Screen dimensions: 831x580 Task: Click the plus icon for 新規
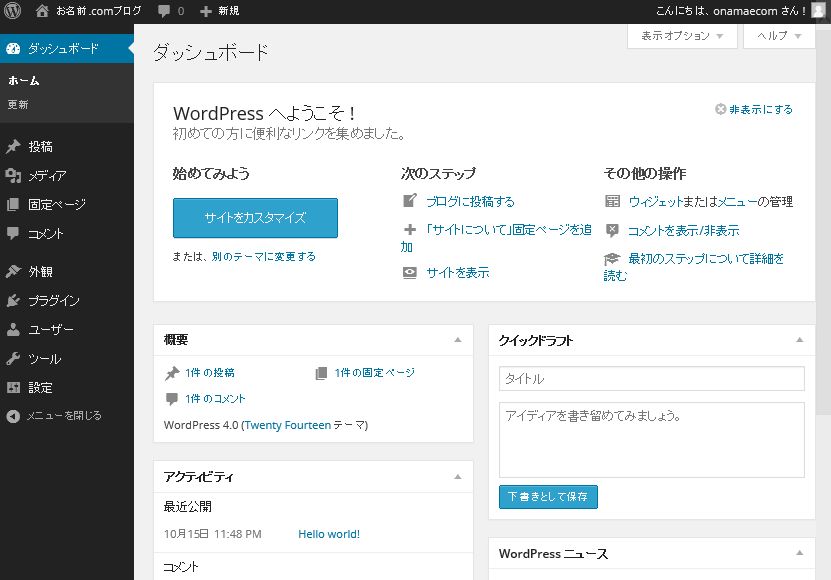coord(206,11)
